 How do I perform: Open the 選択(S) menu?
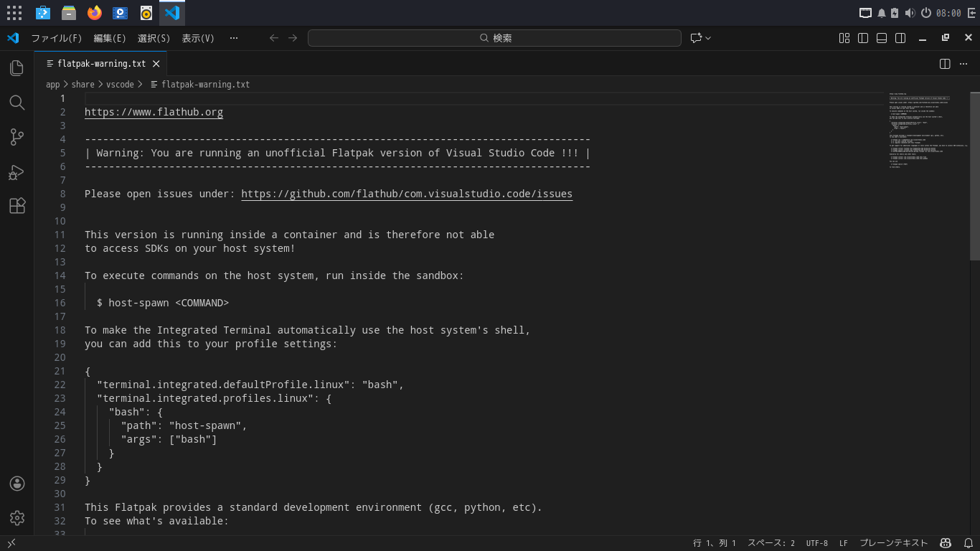[x=154, y=38]
